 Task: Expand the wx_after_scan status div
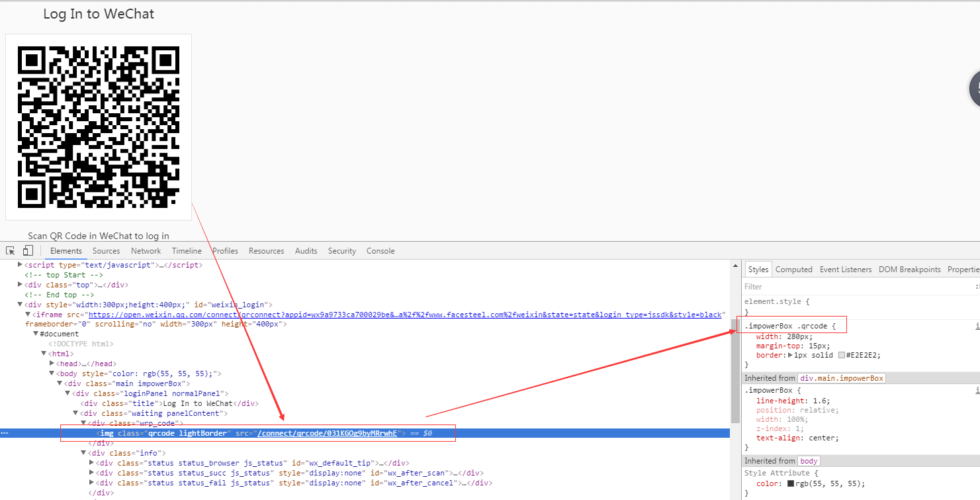coord(91,474)
